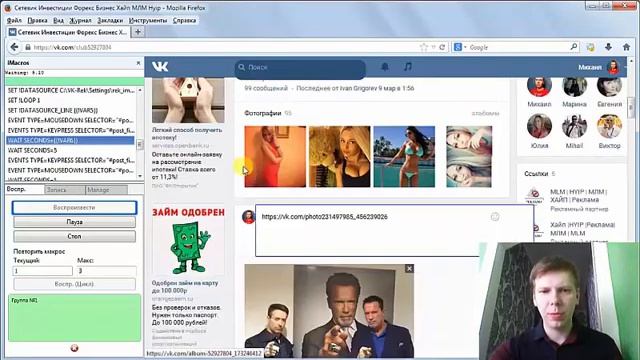Close the iMacros sidebar panel

coord(138,63)
